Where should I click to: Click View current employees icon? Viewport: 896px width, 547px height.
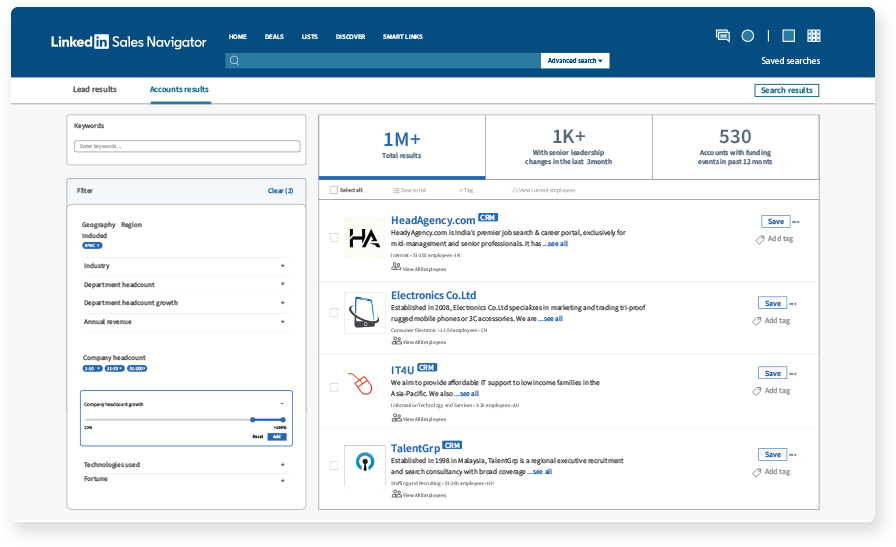(x=514, y=190)
